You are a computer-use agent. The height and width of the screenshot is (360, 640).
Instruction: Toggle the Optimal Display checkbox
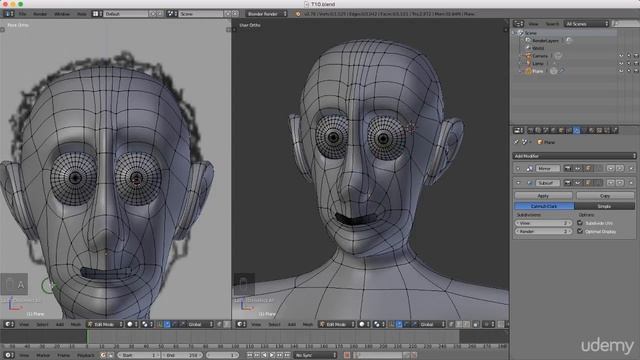tap(580, 231)
